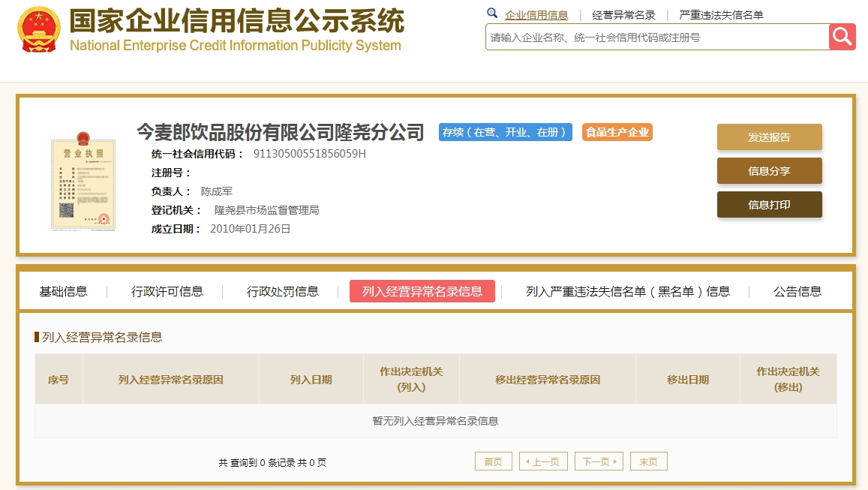This screenshot has width=868, height=490.
Task: Click the company search input field
Action: 657,37
